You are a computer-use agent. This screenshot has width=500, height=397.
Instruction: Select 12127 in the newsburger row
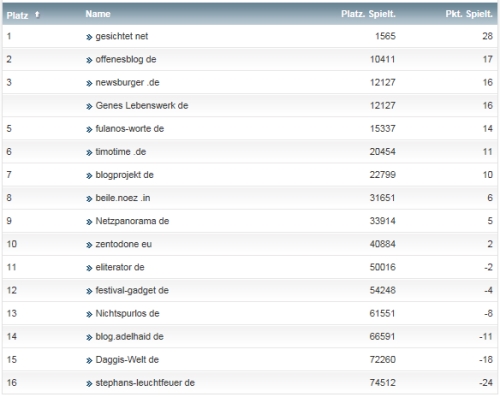(x=382, y=82)
